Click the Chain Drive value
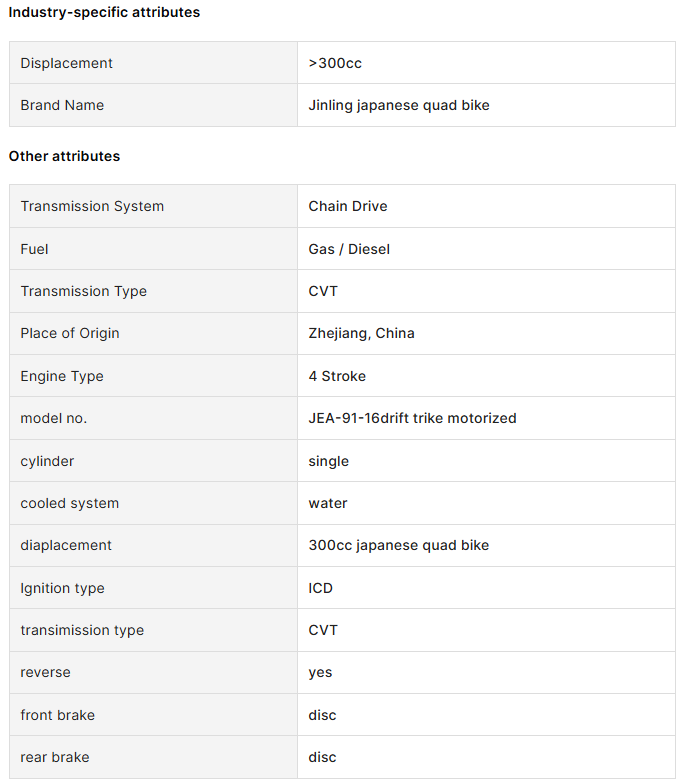Screen dimensions: 682x783 [348, 206]
